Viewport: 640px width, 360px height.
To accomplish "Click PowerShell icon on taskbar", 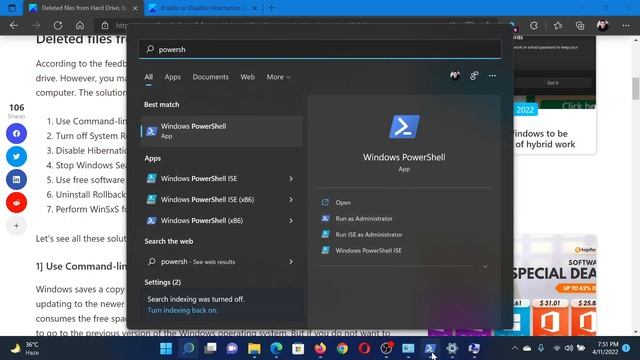I will click(430, 348).
